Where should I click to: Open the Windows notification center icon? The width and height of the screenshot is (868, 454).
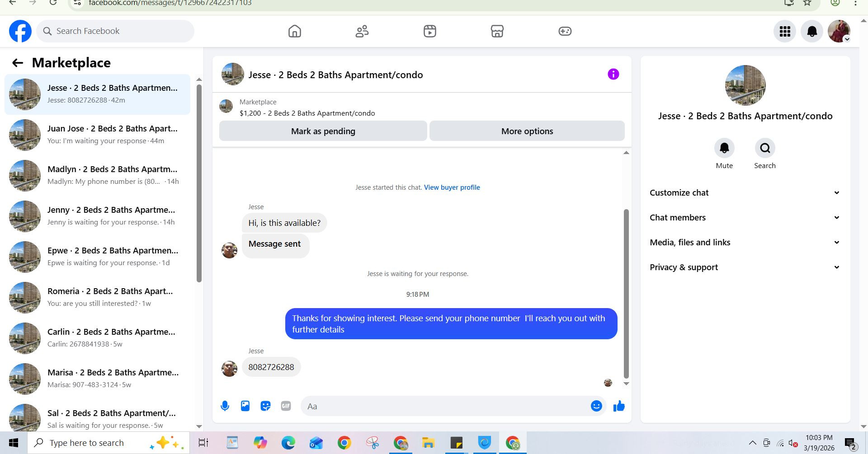click(851, 444)
